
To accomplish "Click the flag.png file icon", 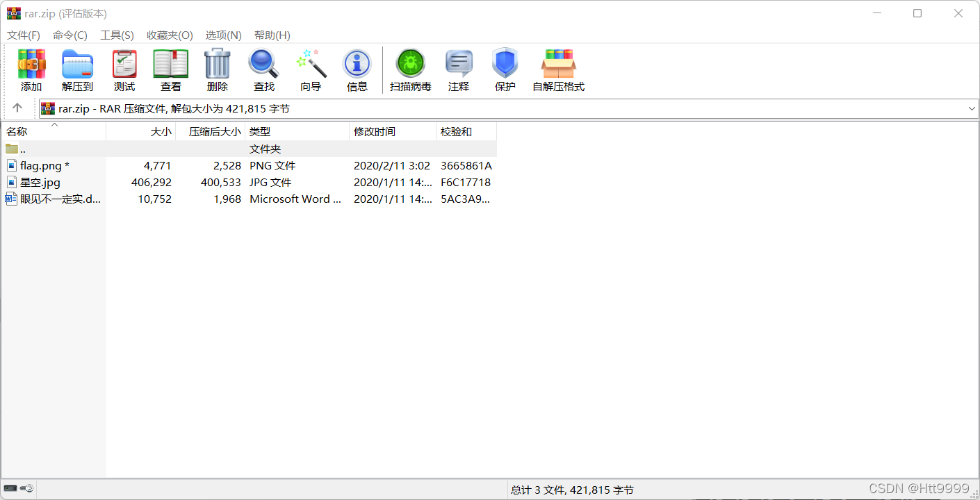I will (x=12, y=165).
